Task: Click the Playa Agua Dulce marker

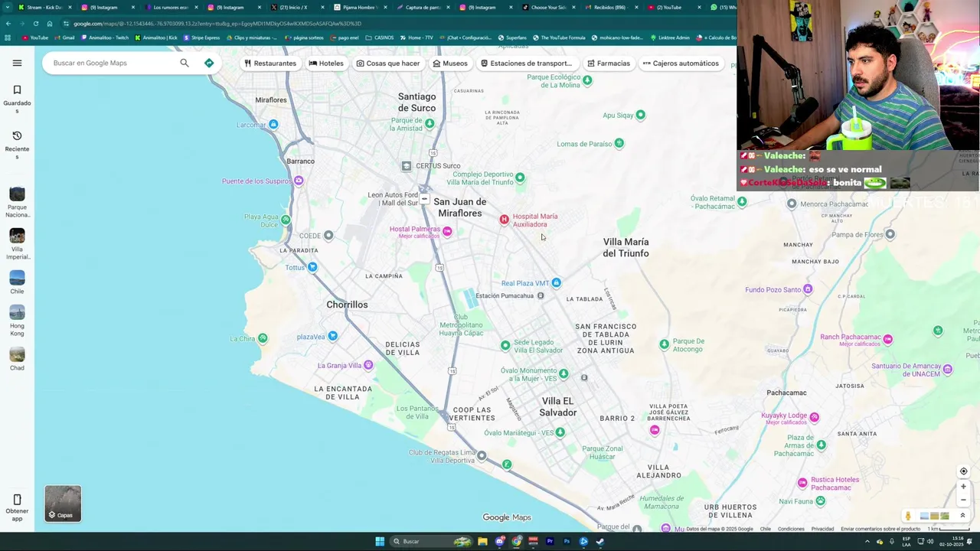Action: [286, 220]
